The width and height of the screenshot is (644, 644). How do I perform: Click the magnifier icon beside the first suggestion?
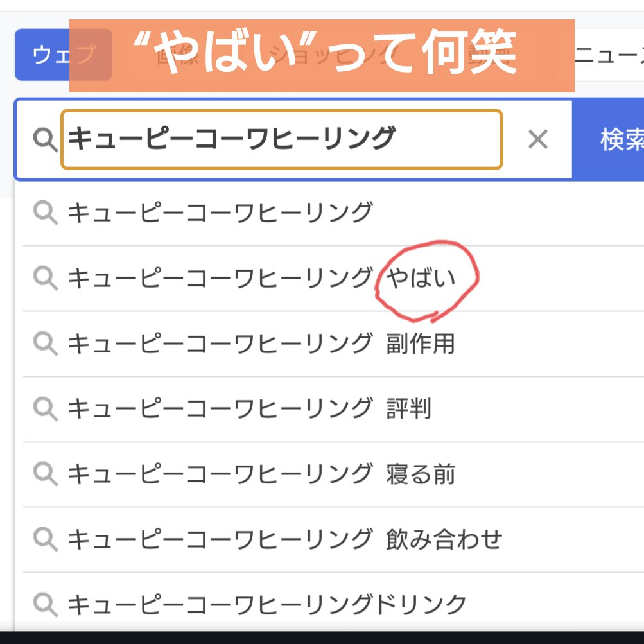pyautogui.click(x=46, y=212)
